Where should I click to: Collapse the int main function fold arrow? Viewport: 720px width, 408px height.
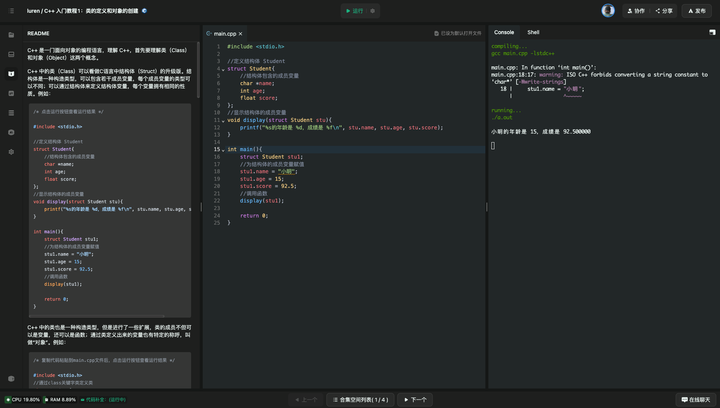[221, 149]
